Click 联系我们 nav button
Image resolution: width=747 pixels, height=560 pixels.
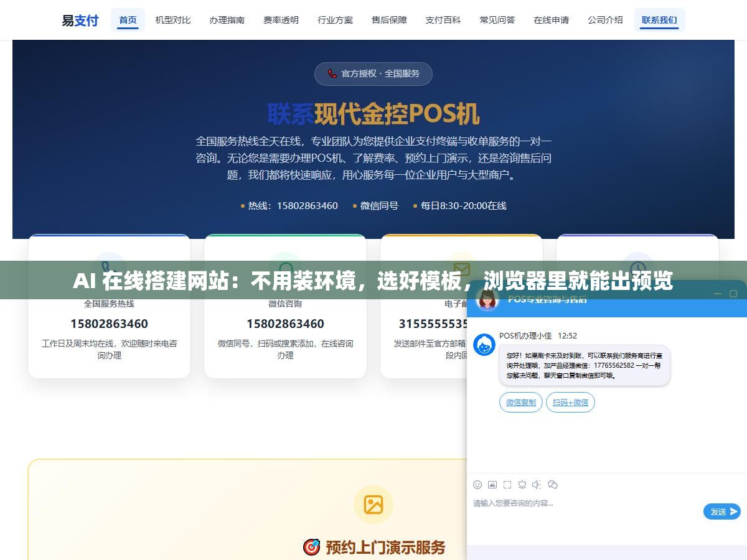pos(659,20)
